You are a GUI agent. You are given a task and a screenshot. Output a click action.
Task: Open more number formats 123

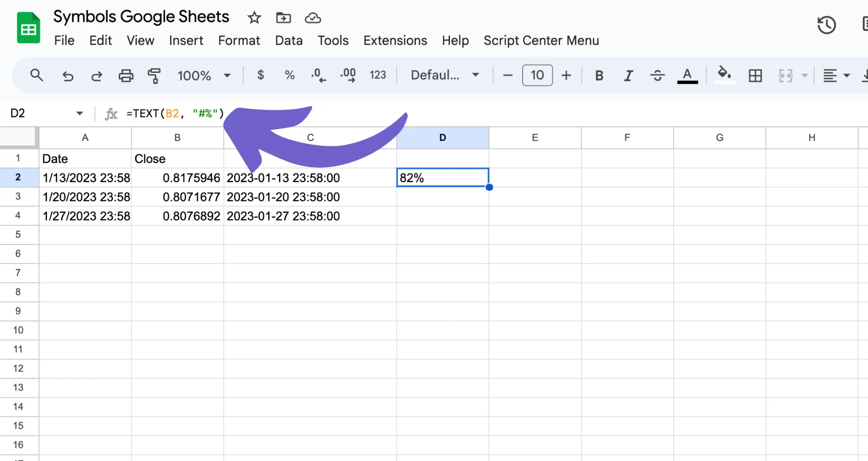coord(378,75)
